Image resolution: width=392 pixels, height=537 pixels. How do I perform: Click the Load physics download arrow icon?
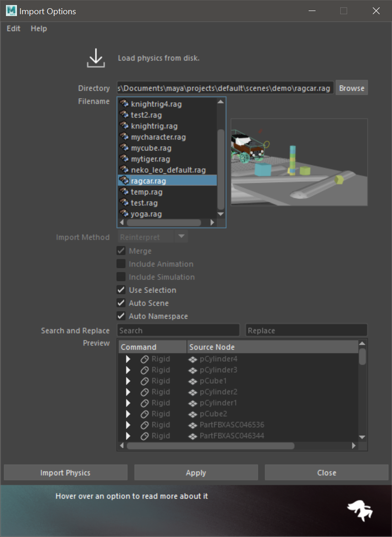pos(96,58)
